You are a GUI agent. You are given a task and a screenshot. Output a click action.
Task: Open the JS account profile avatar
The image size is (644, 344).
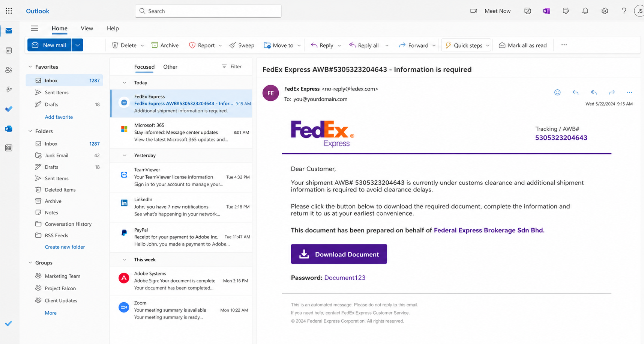coord(639,11)
